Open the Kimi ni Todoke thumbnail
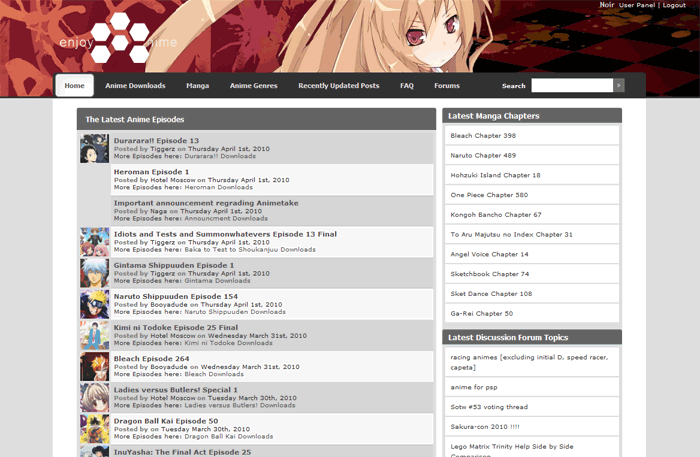Viewport: 700px width, 457px height. click(x=95, y=335)
